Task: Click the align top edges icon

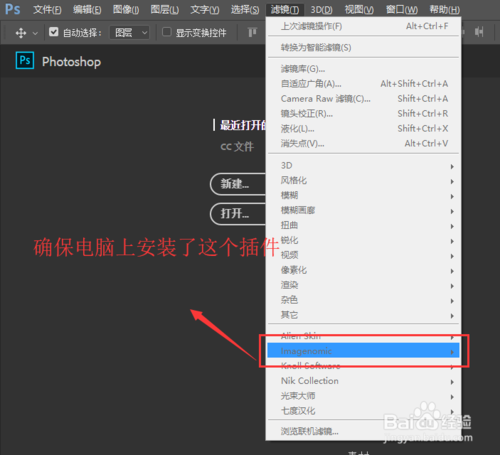Action: click(252, 32)
